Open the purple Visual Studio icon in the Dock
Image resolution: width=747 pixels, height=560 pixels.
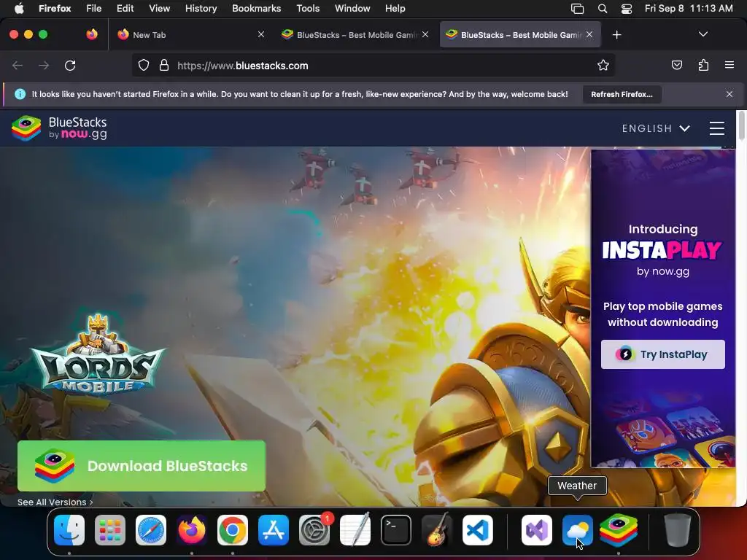[x=537, y=530]
